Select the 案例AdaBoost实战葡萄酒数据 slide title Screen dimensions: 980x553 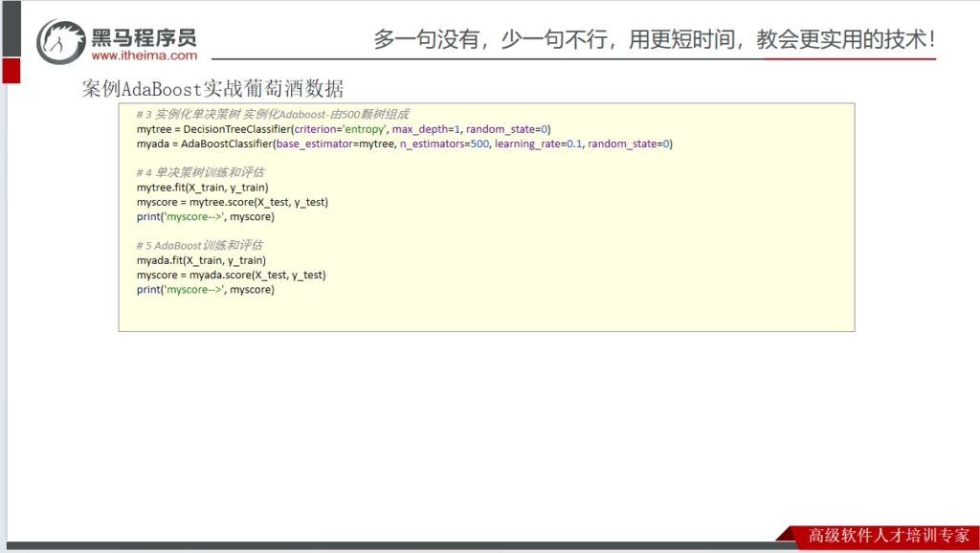point(212,89)
